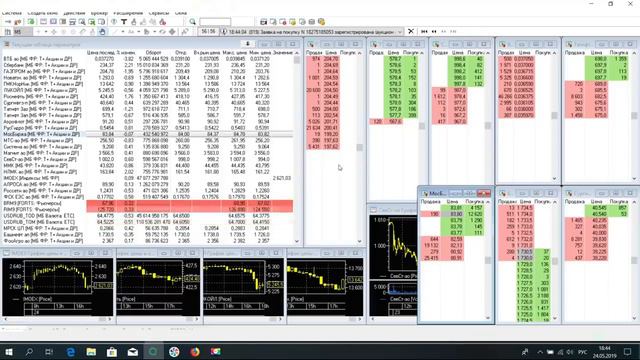Click the bold T text icon in toolbar
This screenshot has height=360, width=640.
pyautogui.click(x=124, y=22)
